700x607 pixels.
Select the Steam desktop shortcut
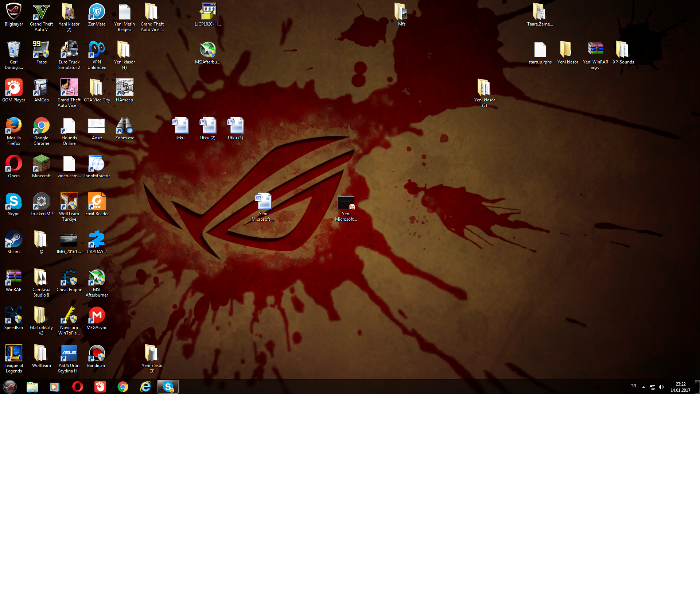(x=13, y=240)
